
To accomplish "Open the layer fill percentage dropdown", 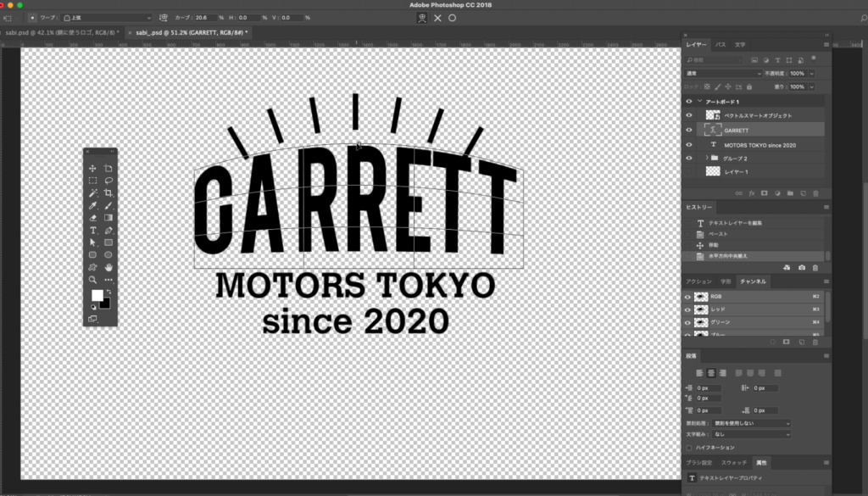I will [811, 87].
